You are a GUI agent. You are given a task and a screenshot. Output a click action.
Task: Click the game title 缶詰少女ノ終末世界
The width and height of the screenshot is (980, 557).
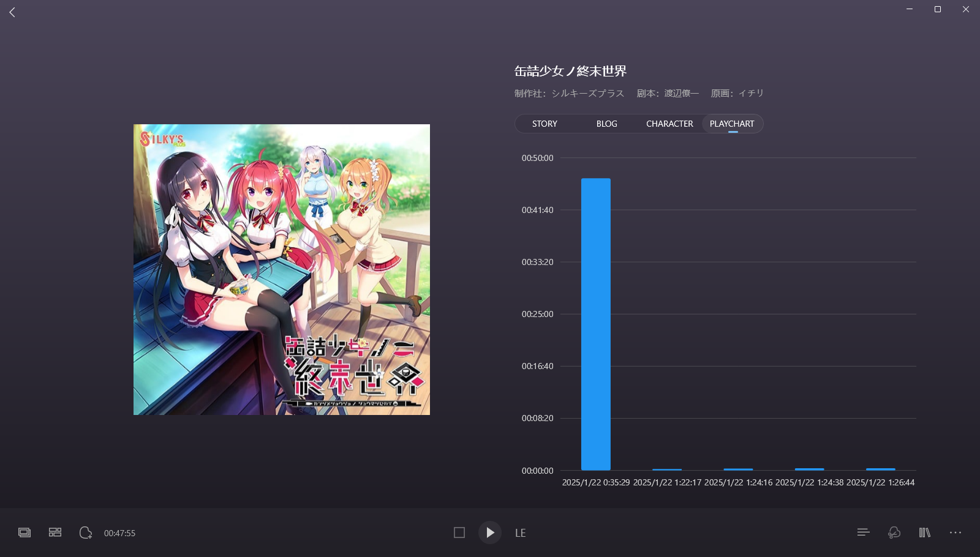[570, 71]
